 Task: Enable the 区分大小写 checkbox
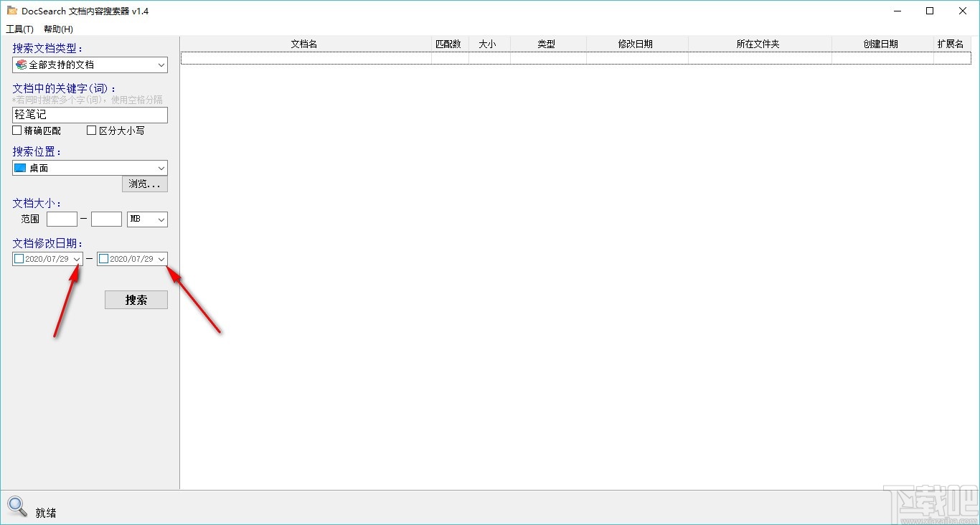[x=91, y=130]
